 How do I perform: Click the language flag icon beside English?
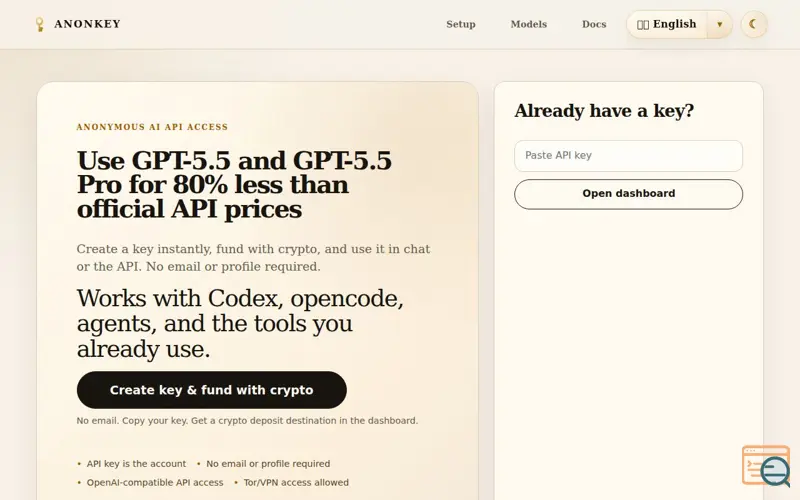[643, 24]
